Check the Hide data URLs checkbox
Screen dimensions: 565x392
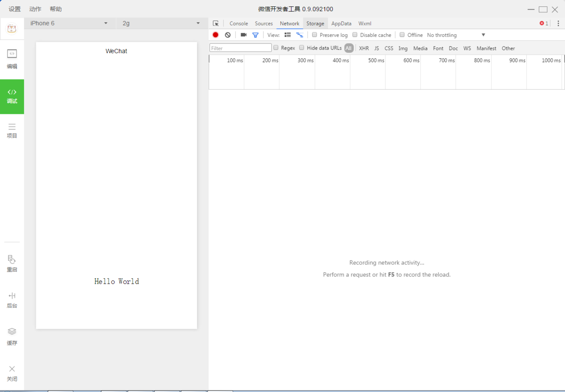point(302,48)
